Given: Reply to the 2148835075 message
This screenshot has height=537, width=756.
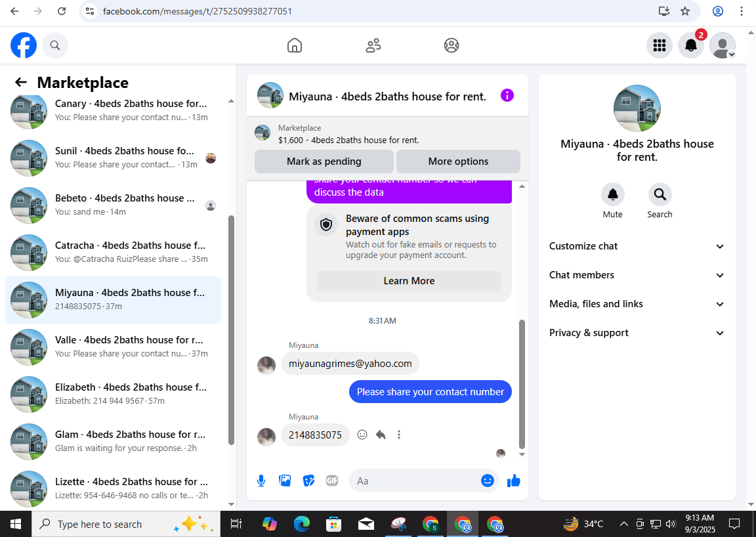Looking at the screenshot, I should click(381, 435).
